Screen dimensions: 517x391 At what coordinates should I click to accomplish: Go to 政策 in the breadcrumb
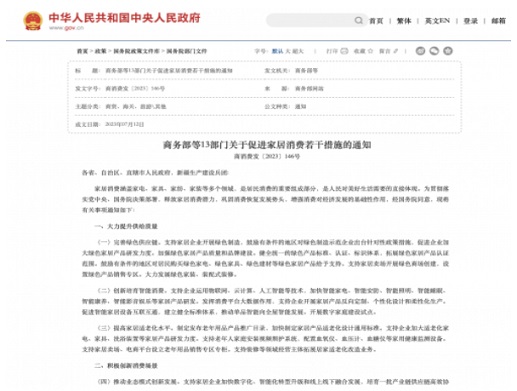[x=100, y=51]
